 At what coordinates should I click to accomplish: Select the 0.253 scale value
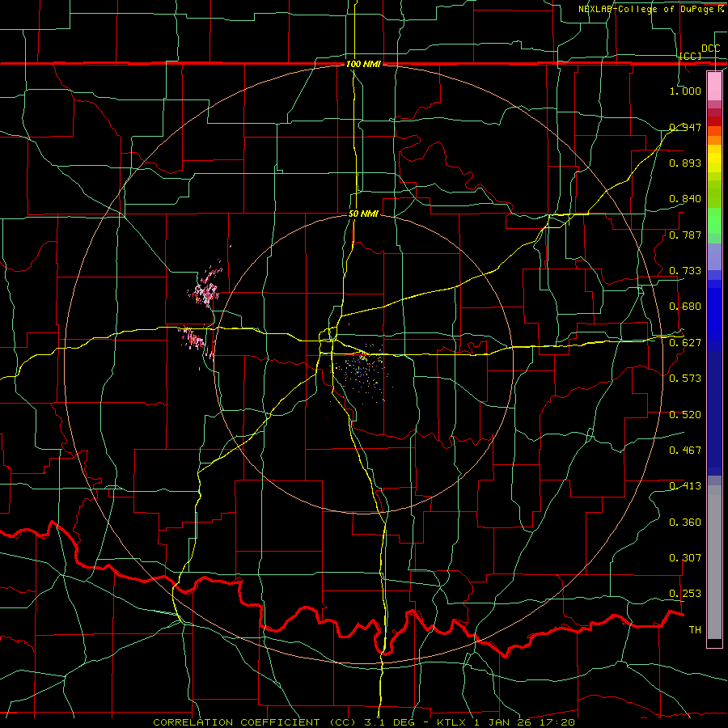[685, 594]
